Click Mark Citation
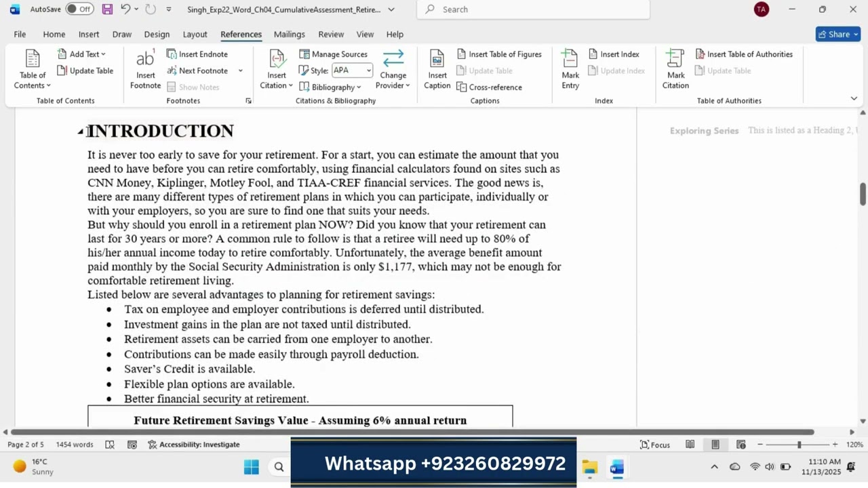 pyautogui.click(x=675, y=70)
